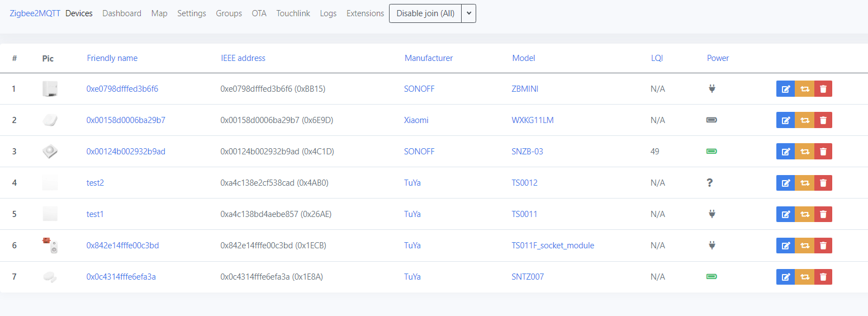Open the Dashboard tab
This screenshot has height=316, width=868.
[x=122, y=13]
